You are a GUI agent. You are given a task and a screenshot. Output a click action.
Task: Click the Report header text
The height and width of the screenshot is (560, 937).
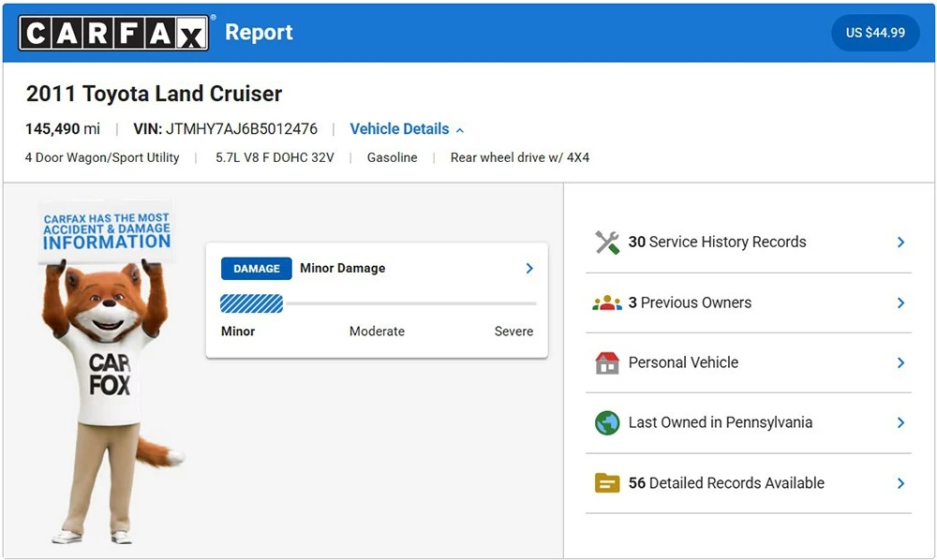259,32
